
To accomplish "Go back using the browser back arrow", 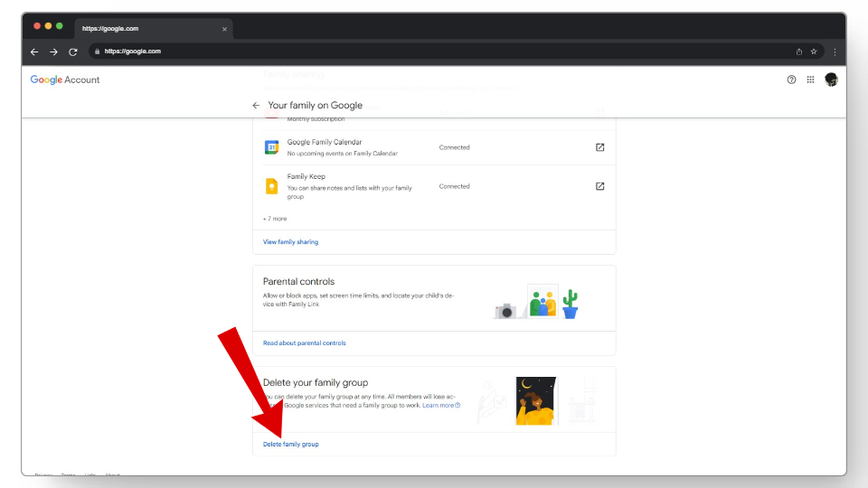I will [x=34, y=52].
